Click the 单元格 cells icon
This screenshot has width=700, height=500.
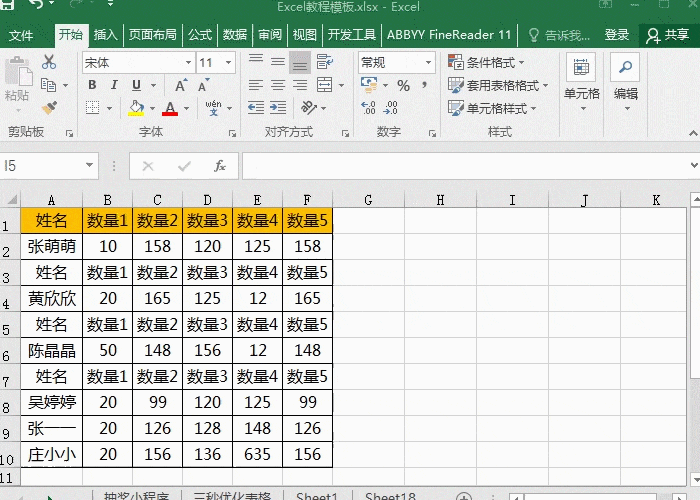[581, 78]
